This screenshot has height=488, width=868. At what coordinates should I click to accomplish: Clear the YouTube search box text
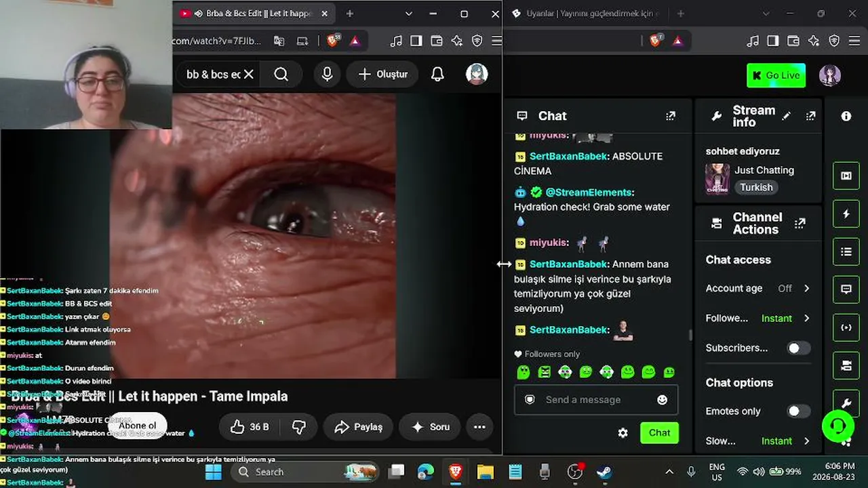coord(249,74)
